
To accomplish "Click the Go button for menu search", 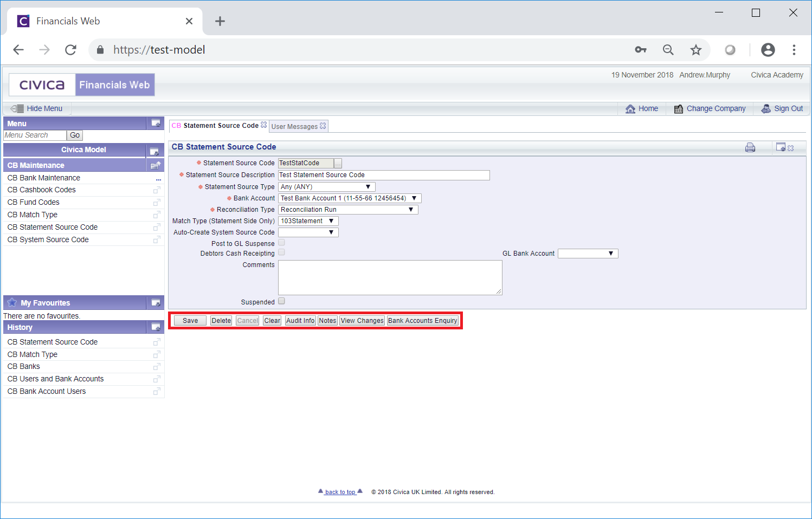I will (x=75, y=135).
